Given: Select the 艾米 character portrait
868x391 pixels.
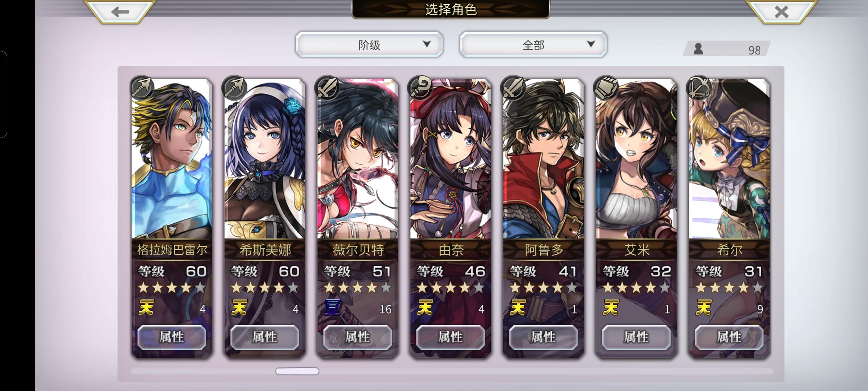Looking at the screenshot, I should click(637, 159).
